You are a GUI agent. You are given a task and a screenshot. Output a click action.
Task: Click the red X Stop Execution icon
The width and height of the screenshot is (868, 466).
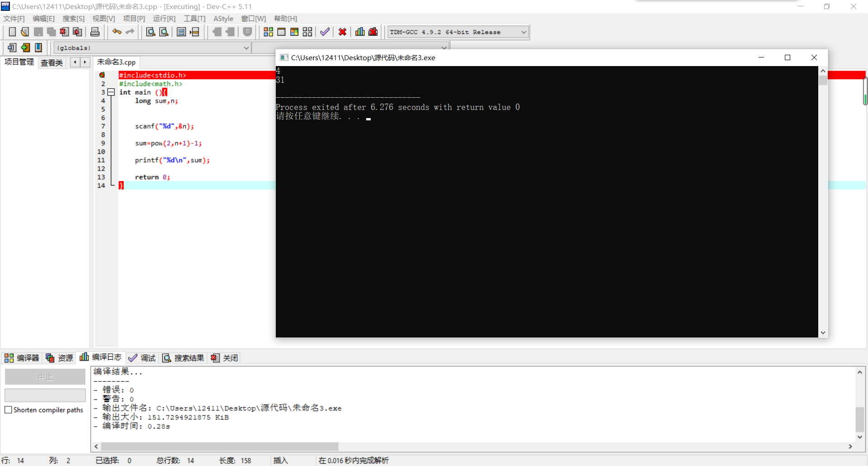pyautogui.click(x=342, y=32)
